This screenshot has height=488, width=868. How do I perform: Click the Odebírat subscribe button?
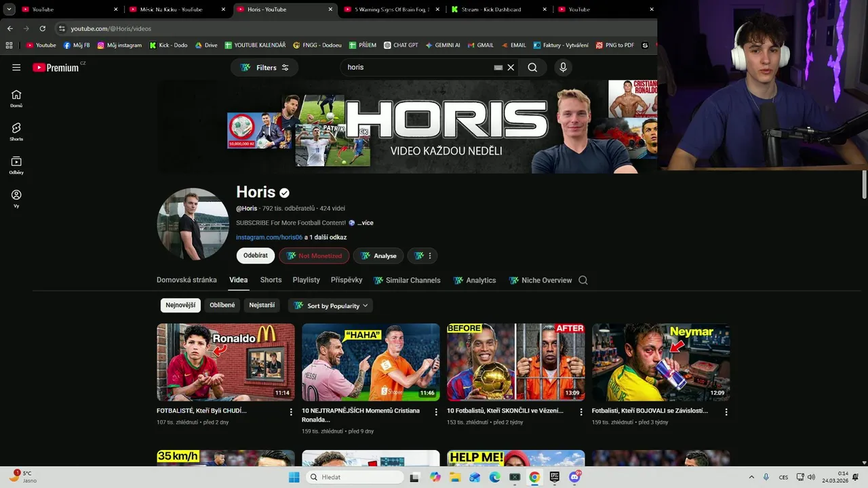pos(256,256)
